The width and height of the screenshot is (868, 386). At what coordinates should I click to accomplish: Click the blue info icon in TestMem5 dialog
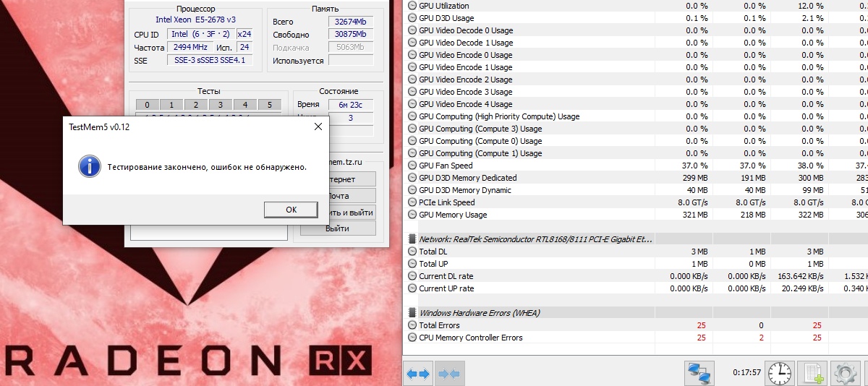click(89, 166)
